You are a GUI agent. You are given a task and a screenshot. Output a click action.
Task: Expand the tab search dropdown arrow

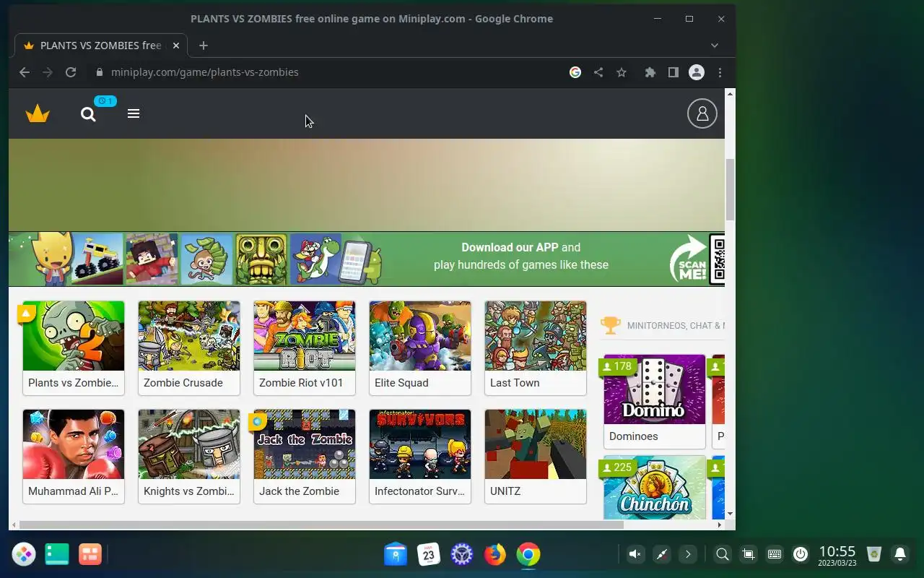point(715,46)
